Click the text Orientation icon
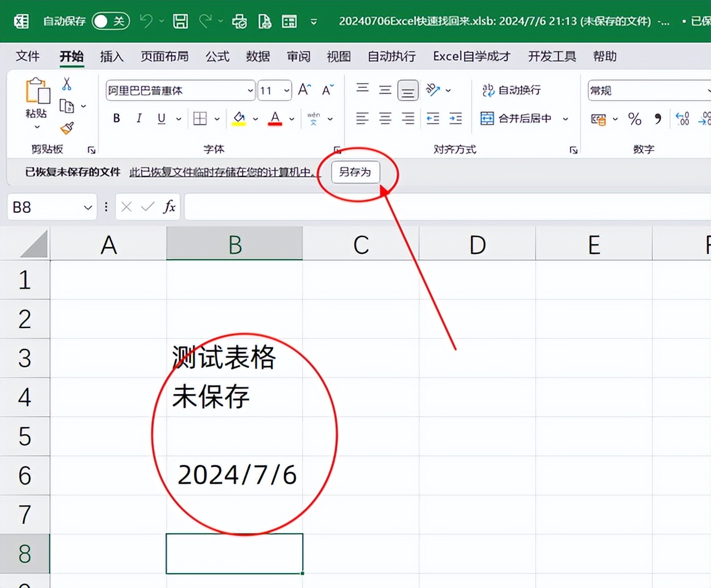 [x=433, y=89]
